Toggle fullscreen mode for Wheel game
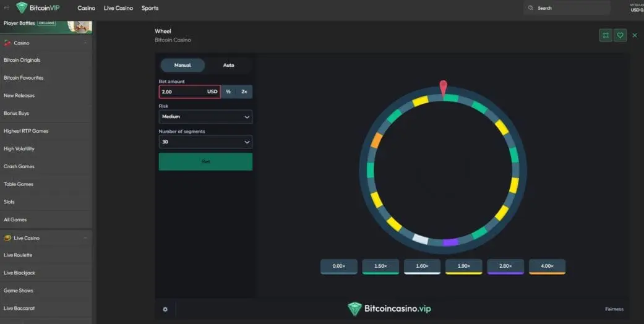 [x=605, y=35]
